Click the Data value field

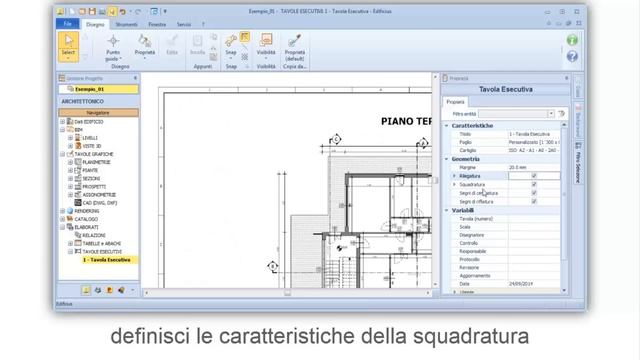pos(534,284)
